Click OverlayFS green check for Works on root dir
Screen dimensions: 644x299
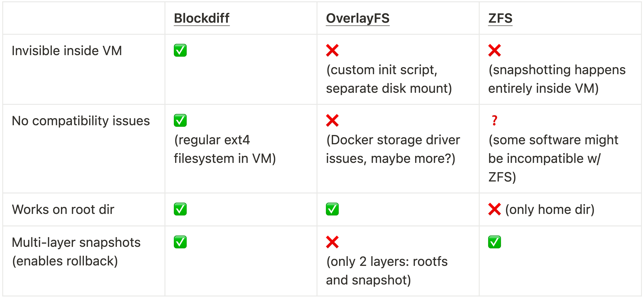332,209
